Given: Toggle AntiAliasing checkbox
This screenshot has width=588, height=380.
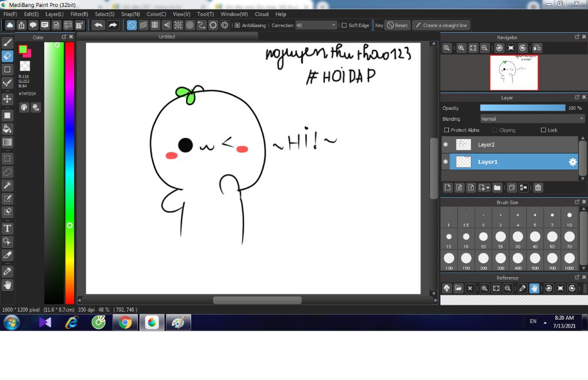Looking at the screenshot, I should [237, 25].
